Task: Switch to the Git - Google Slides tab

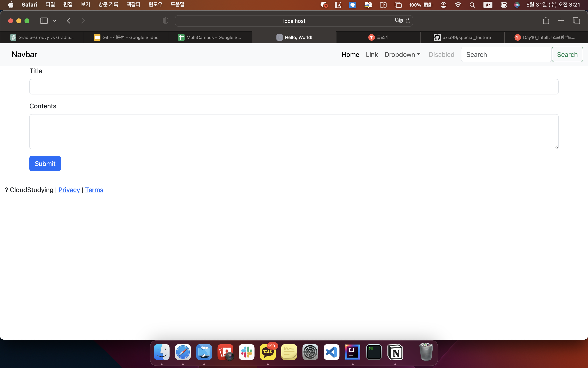Action: click(126, 37)
